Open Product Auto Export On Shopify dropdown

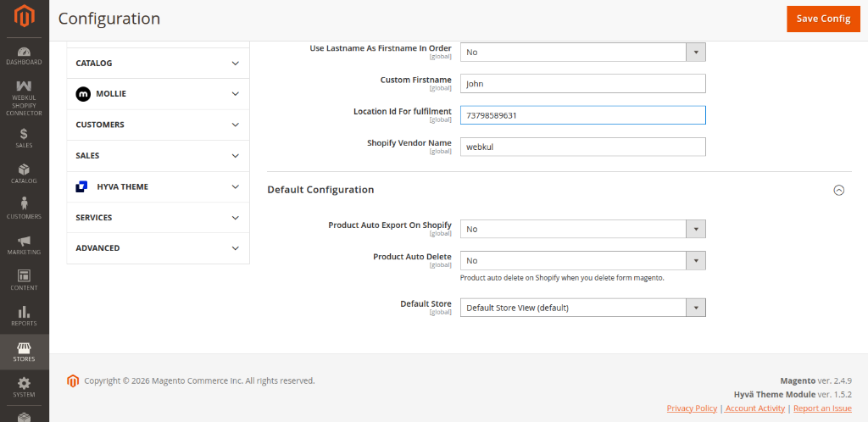583,229
